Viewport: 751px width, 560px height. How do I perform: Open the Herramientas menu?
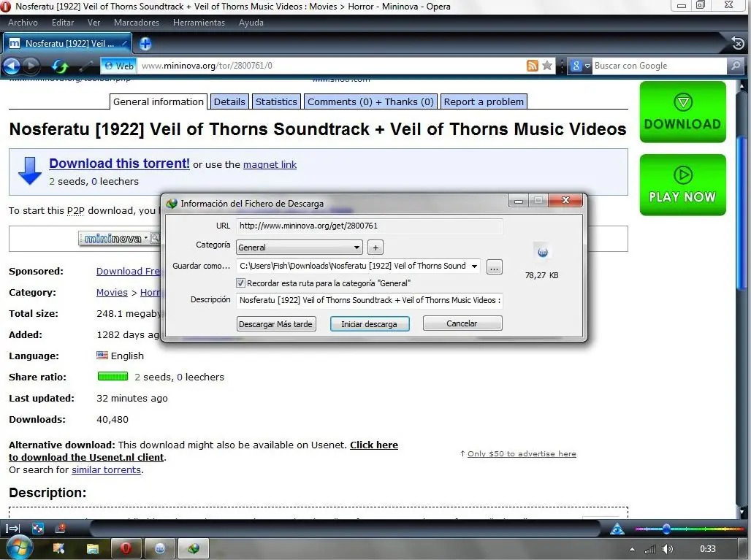(199, 23)
